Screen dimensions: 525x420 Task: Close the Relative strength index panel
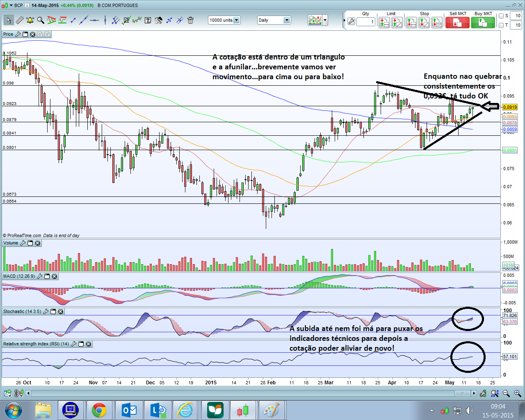(x=89, y=344)
